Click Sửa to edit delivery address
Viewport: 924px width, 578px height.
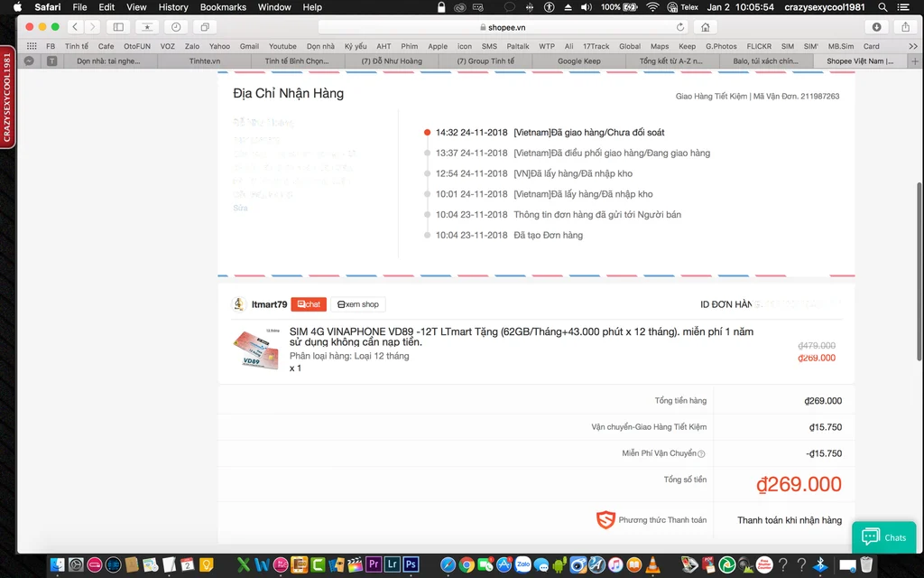240,209
